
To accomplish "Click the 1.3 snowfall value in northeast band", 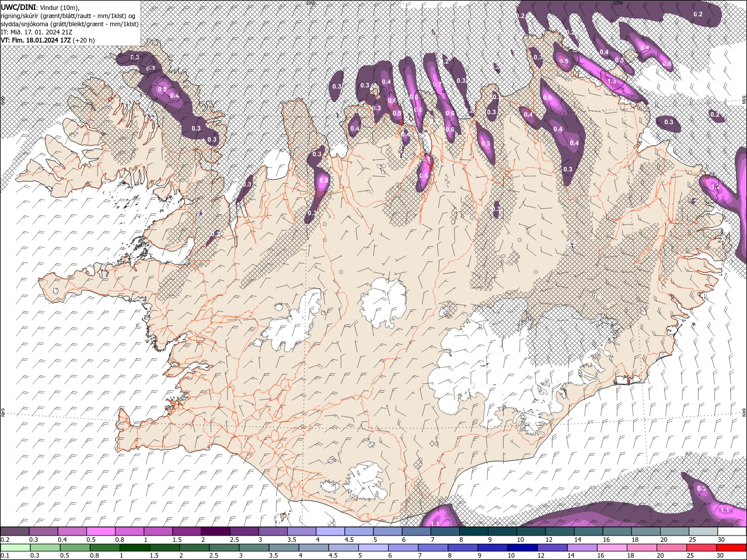I will click(612, 82).
